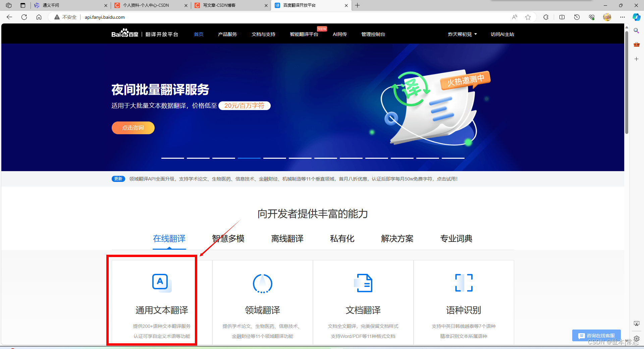Click the 通用文本翻译 card icon
The width and height of the screenshot is (644, 349).
click(x=162, y=283)
